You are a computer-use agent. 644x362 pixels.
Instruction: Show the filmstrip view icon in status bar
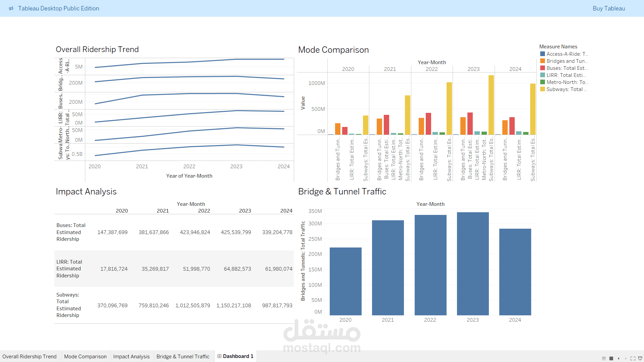[x=604, y=358]
